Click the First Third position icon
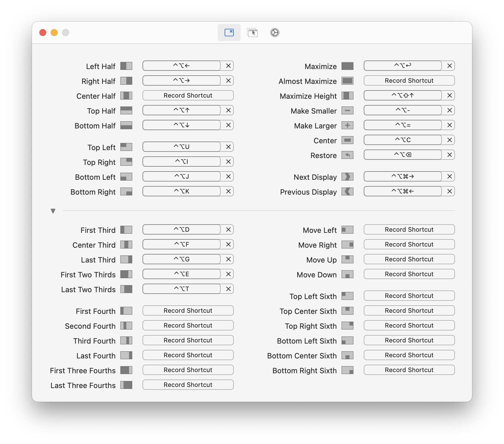Image resolution: width=504 pixels, height=444 pixels. [126, 230]
